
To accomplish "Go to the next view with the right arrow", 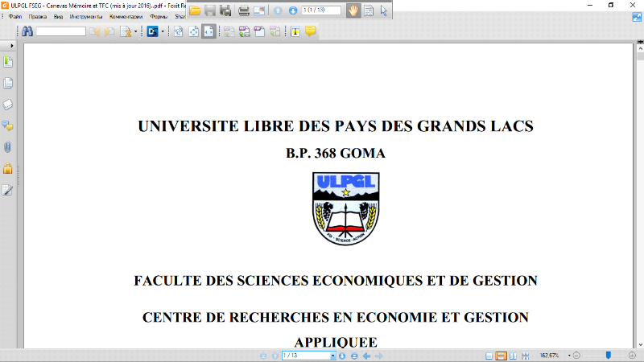I will click(x=379, y=356).
